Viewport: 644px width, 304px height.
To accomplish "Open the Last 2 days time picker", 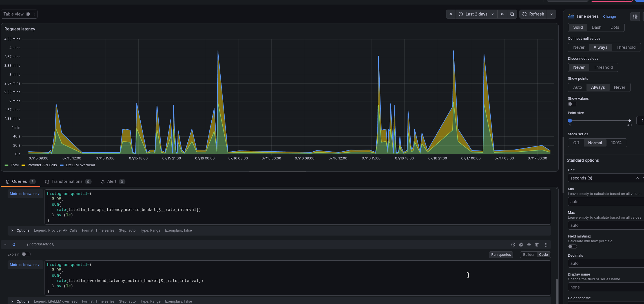I will [476, 14].
